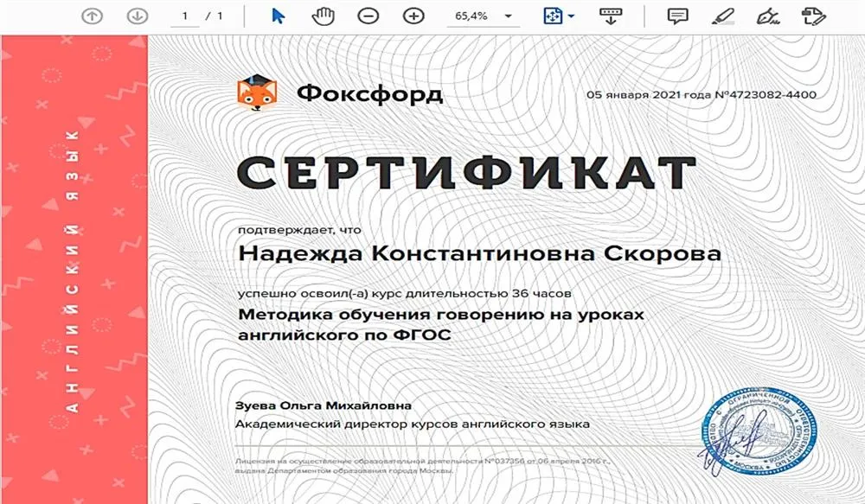The height and width of the screenshot is (504, 865).
Task: Click the fit page tool icon
Action: [553, 16]
